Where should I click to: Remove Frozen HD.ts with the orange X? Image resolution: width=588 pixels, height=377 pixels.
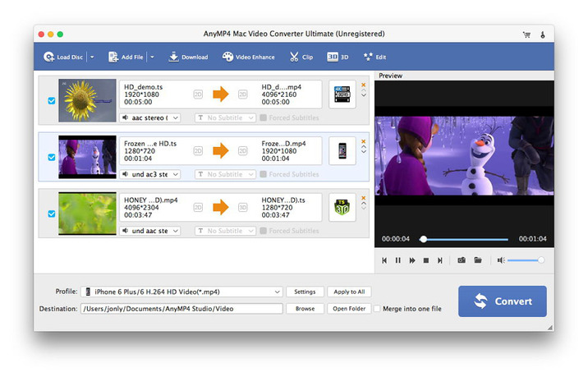tap(363, 141)
